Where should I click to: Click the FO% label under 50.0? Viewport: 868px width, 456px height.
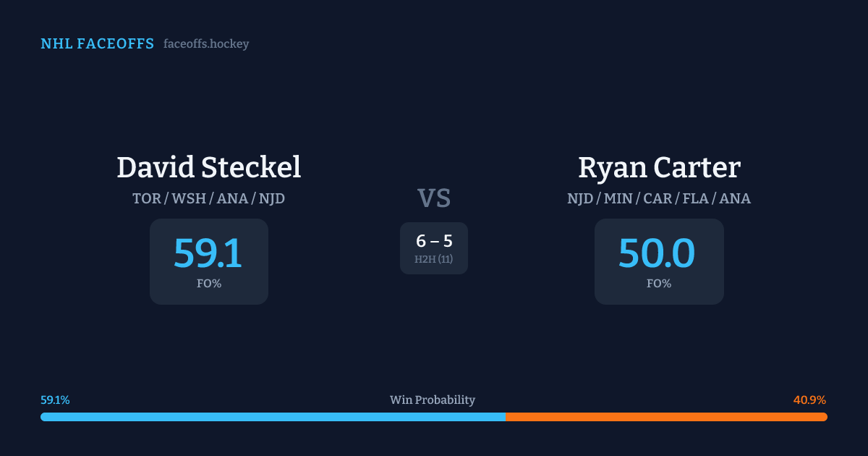click(x=659, y=284)
